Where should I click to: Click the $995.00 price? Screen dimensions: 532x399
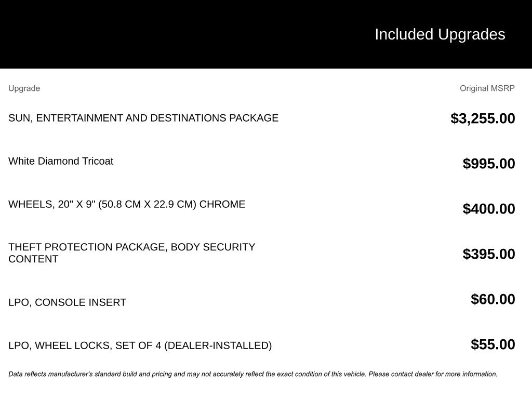pos(488,164)
